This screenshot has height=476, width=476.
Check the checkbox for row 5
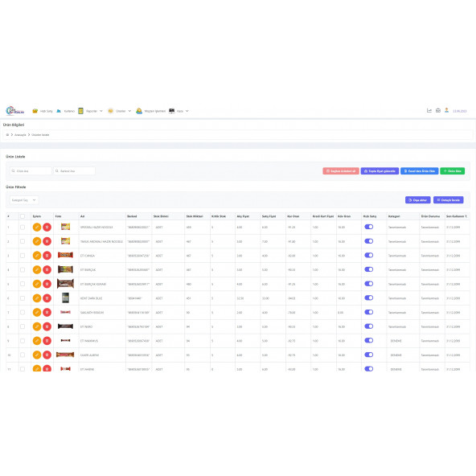click(23, 284)
